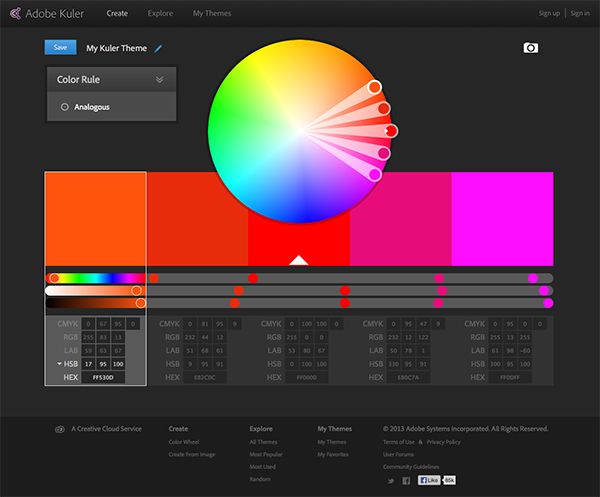Click the My Kuler Theme title
Viewport: 600px width, 497px height.
pyautogui.click(x=116, y=48)
